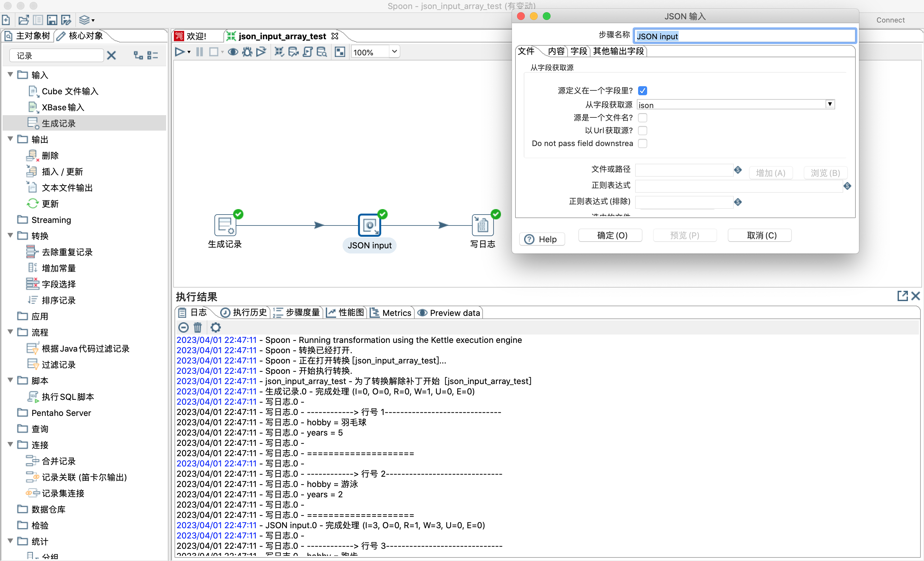This screenshot has height=561, width=924.
Task: Collapse the 输出 folder in tree
Action: pos(10,139)
